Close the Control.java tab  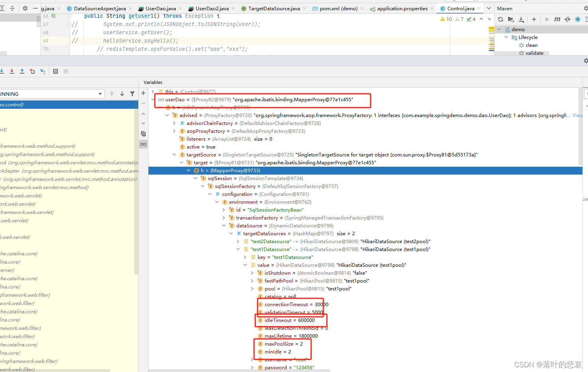tap(479, 8)
